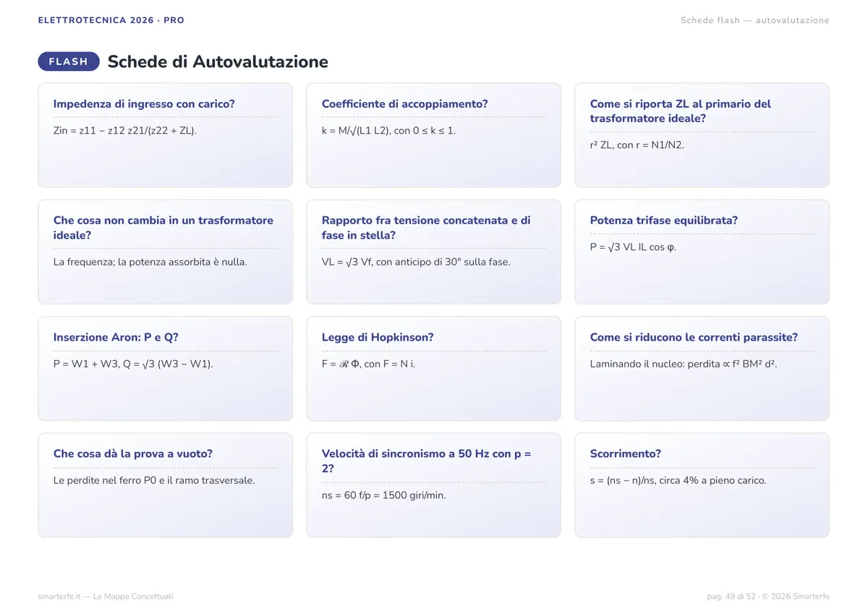
Task: Select 'Come si riporta ZL al primario' question
Action: (681, 111)
